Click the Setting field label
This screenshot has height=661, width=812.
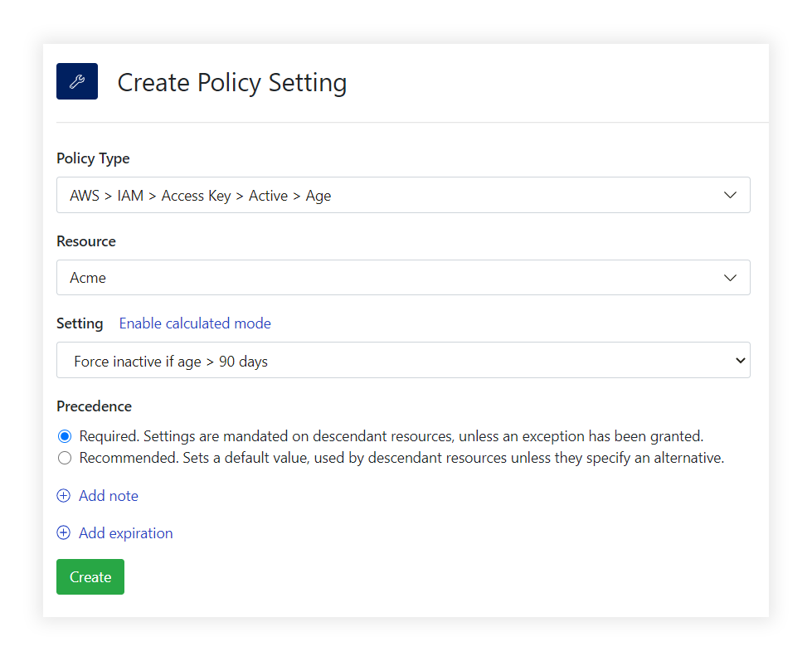pos(80,323)
